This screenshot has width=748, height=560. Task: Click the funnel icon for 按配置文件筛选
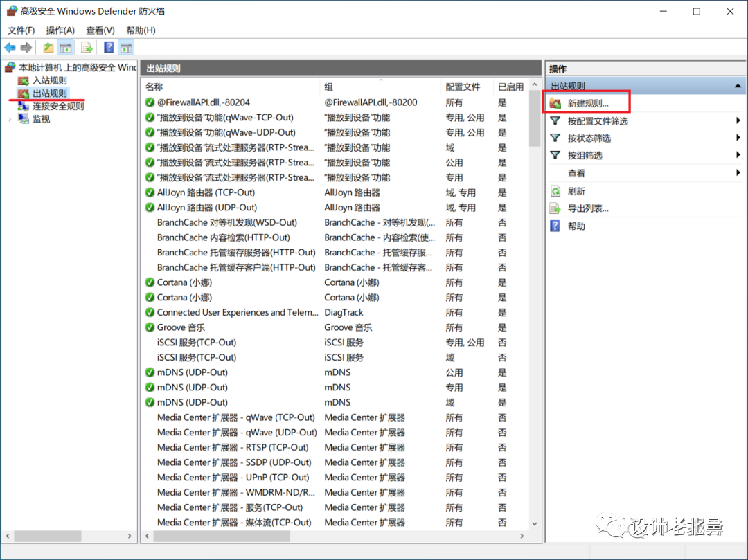coord(555,120)
